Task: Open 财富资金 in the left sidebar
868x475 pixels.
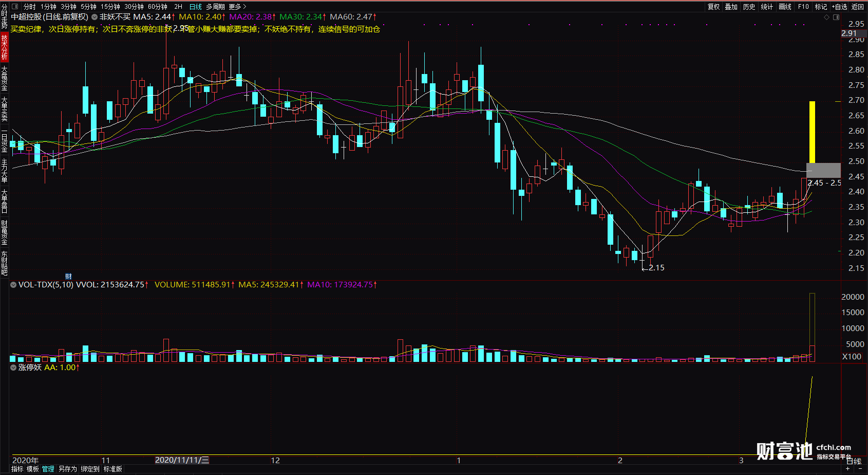Action: (x=4, y=232)
